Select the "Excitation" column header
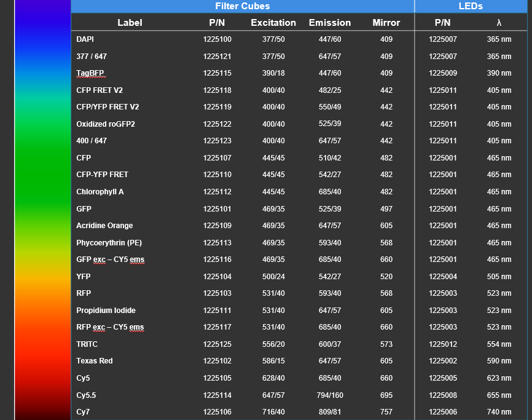This screenshot has width=532, height=420. (x=273, y=23)
